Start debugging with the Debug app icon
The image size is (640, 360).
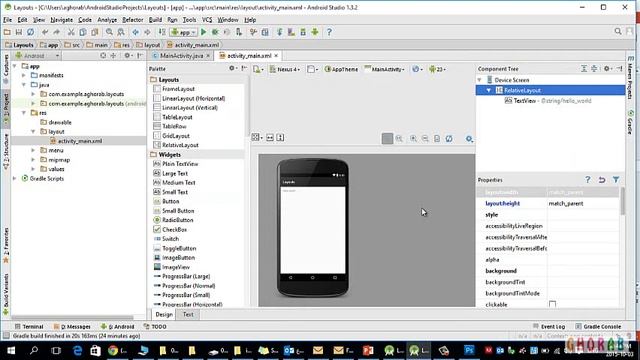[215, 32]
